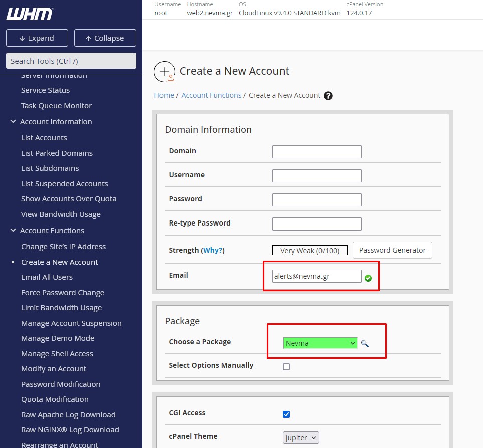Select Modify an Account menu item
483x448 pixels.
point(54,369)
